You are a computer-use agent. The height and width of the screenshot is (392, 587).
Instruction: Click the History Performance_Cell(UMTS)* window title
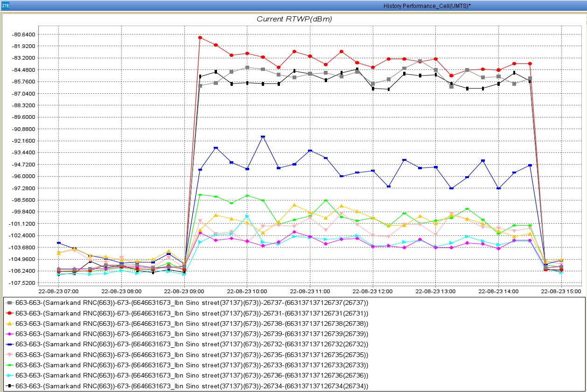[x=427, y=6]
